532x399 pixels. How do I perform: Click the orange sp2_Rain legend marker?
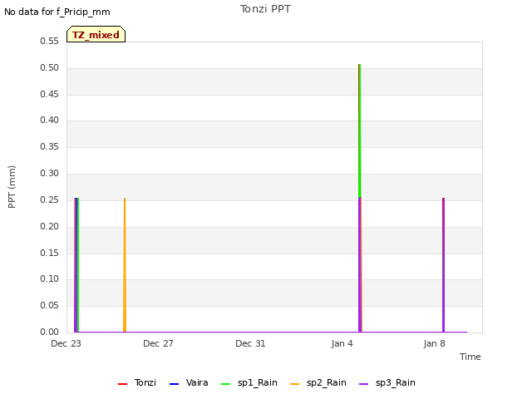[295, 384]
